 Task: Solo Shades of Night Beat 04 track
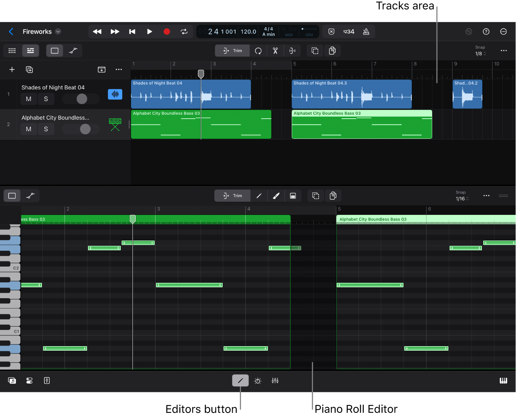pos(46,99)
